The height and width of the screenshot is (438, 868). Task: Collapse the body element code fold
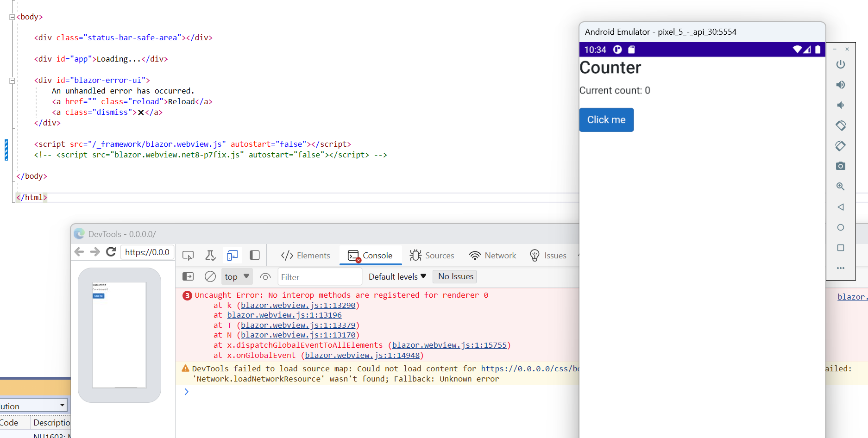11,17
